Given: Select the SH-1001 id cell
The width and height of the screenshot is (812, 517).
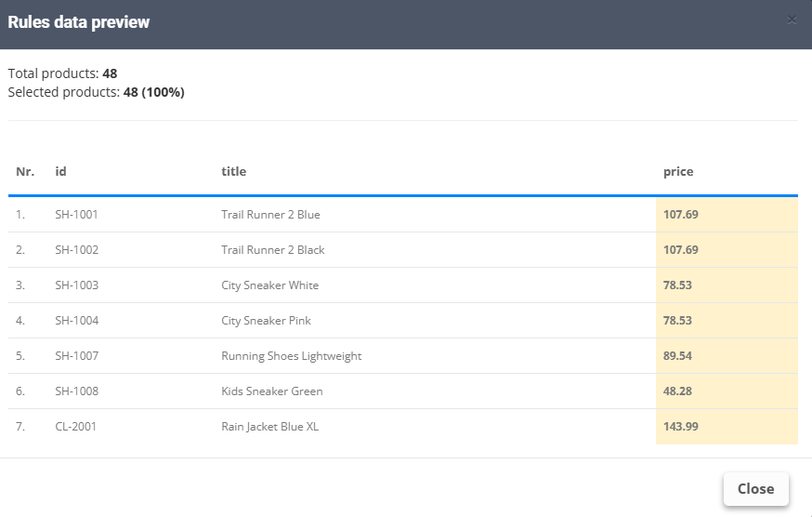Looking at the screenshot, I should click(76, 215).
